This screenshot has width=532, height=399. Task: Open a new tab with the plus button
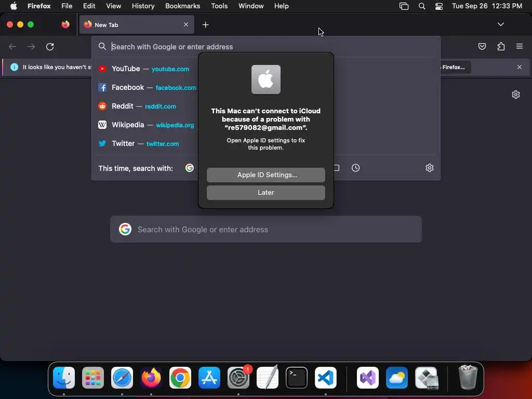tap(205, 25)
